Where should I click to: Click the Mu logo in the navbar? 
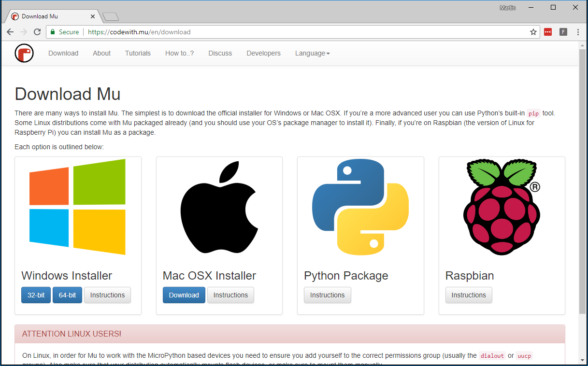click(x=24, y=53)
